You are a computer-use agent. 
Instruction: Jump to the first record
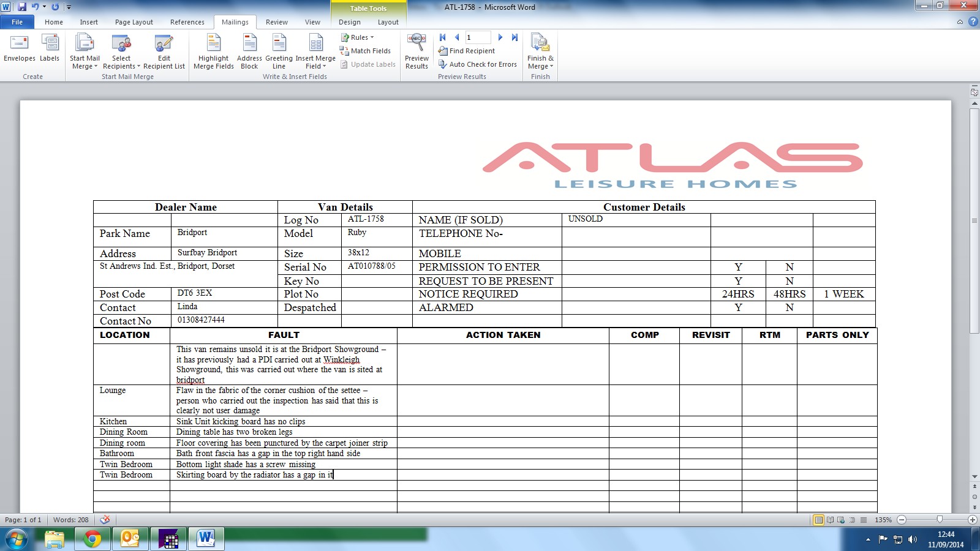(x=443, y=37)
